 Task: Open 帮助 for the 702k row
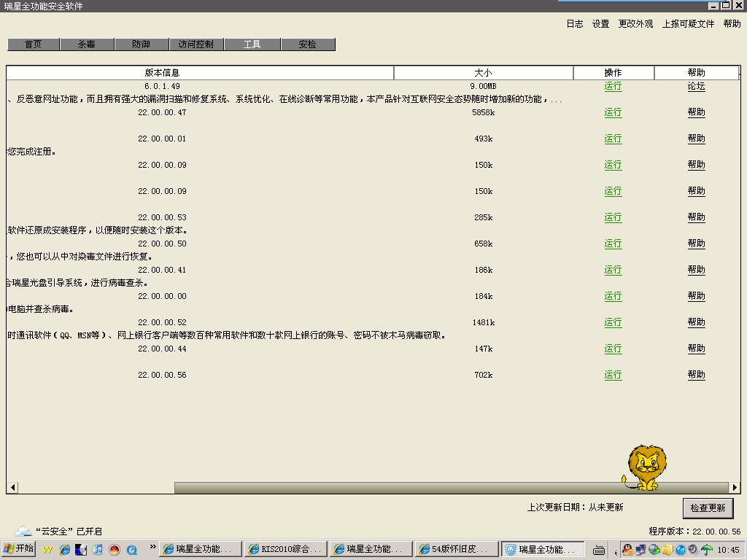[x=696, y=375]
